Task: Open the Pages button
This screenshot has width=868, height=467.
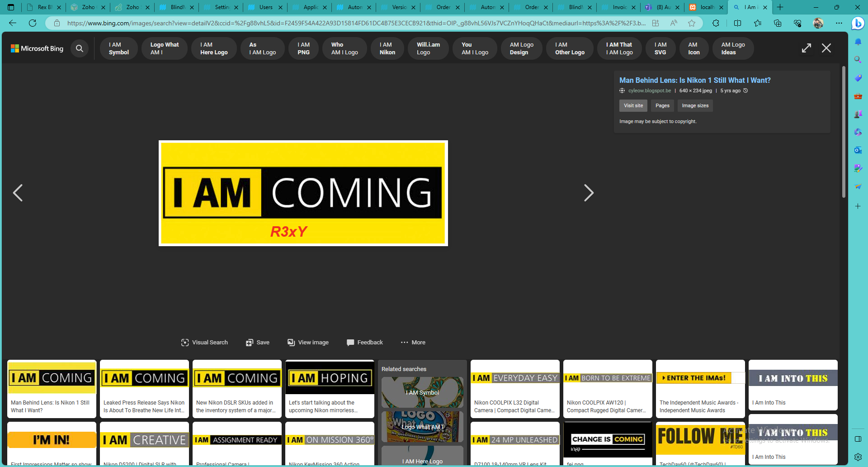Action: 662,106
